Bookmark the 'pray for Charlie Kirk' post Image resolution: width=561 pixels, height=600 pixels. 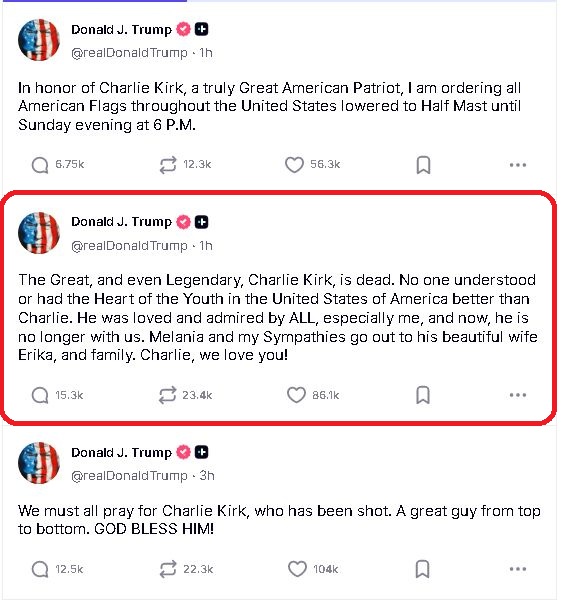click(422, 569)
